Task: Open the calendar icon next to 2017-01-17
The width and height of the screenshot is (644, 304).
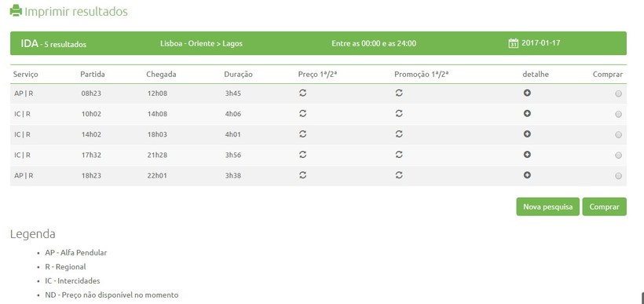Action: (513, 43)
